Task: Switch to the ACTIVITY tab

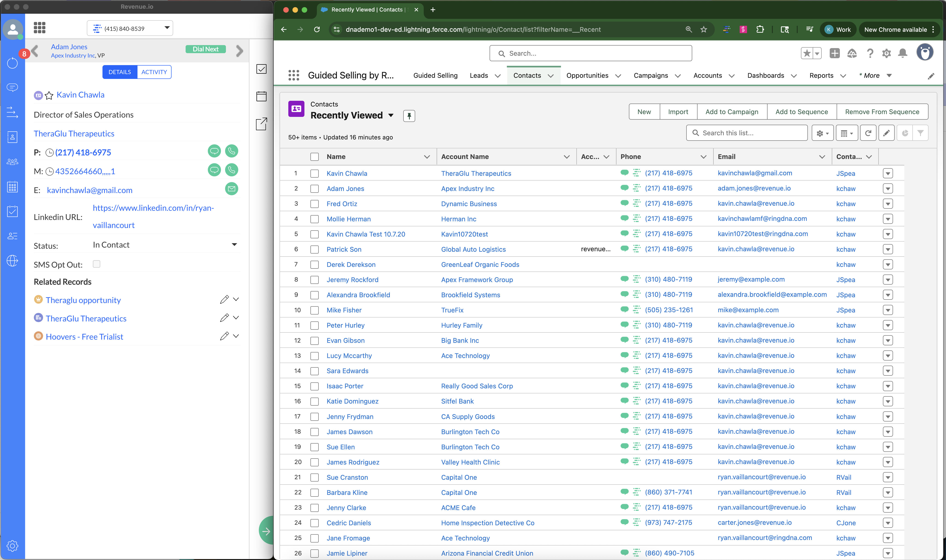Action: pos(154,72)
